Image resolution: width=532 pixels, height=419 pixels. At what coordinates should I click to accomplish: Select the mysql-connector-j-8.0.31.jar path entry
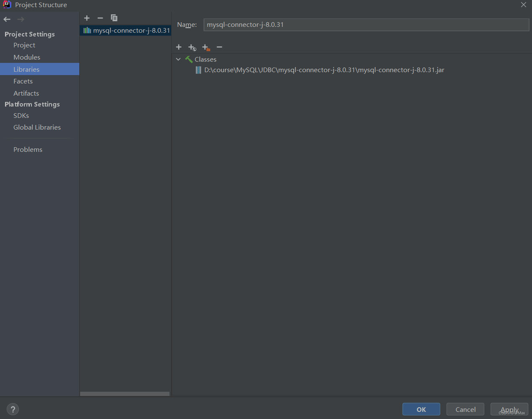[x=324, y=70]
